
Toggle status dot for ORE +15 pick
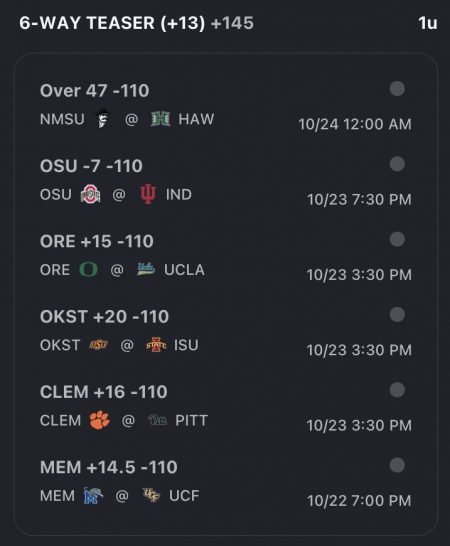pyautogui.click(x=397, y=239)
